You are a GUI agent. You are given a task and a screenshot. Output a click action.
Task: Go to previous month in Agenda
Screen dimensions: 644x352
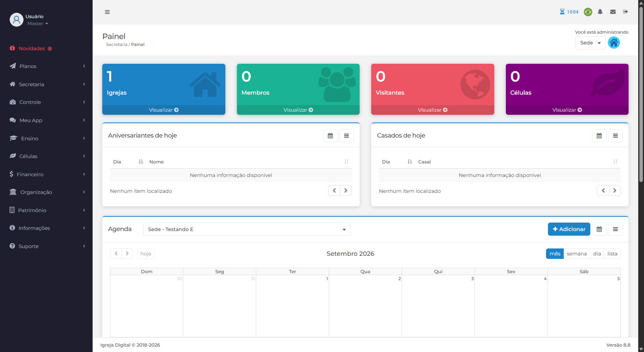[x=116, y=253]
